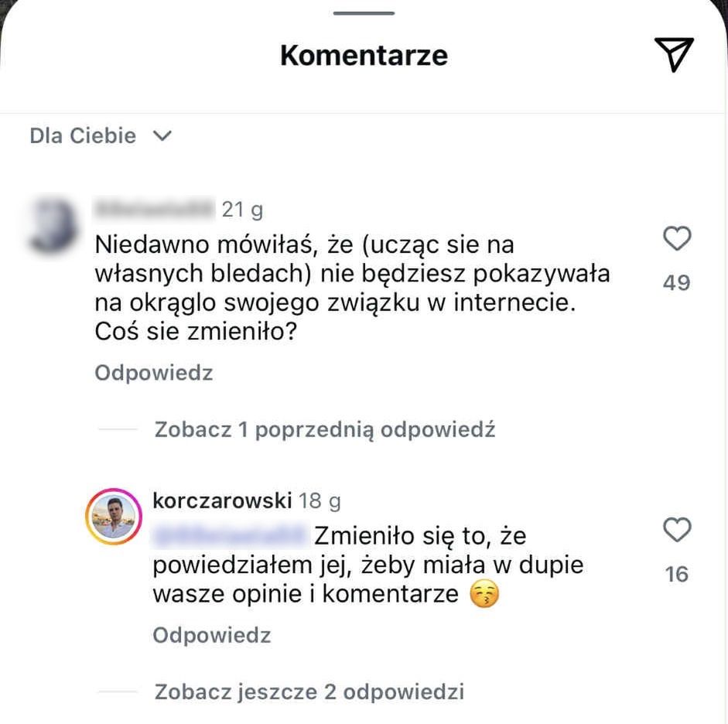The width and height of the screenshot is (728, 724).
Task: Open the Dla Ciebie sorting dropdown
Action: click(x=99, y=135)
